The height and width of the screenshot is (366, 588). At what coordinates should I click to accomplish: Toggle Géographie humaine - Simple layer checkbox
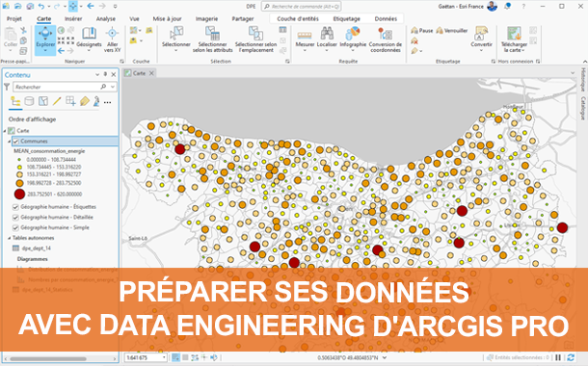pyautogui.click(x=15, y=227)
